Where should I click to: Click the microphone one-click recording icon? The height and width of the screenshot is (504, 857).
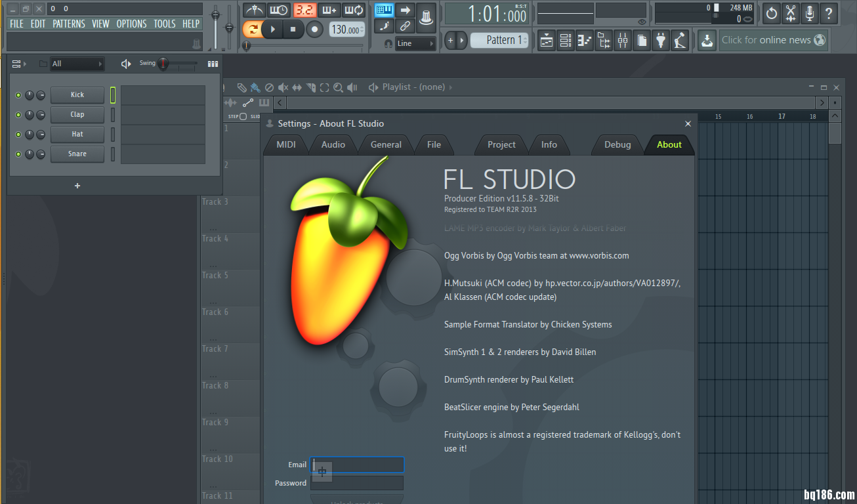coord(810,12)
